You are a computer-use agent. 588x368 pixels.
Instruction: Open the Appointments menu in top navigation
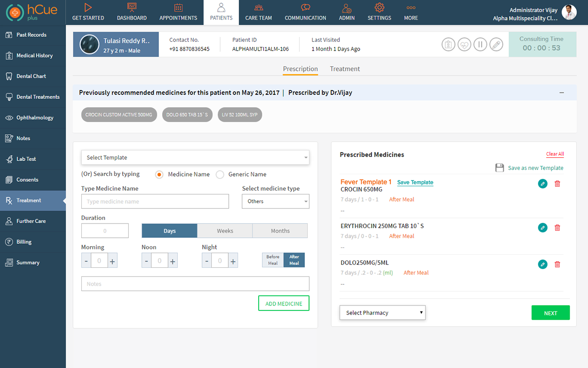(x=178, y=12)
